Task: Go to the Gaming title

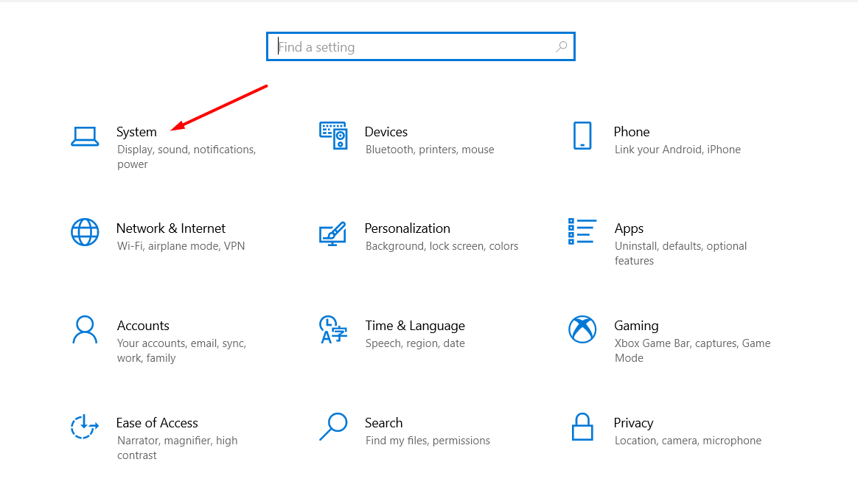Action: [636, 326]
